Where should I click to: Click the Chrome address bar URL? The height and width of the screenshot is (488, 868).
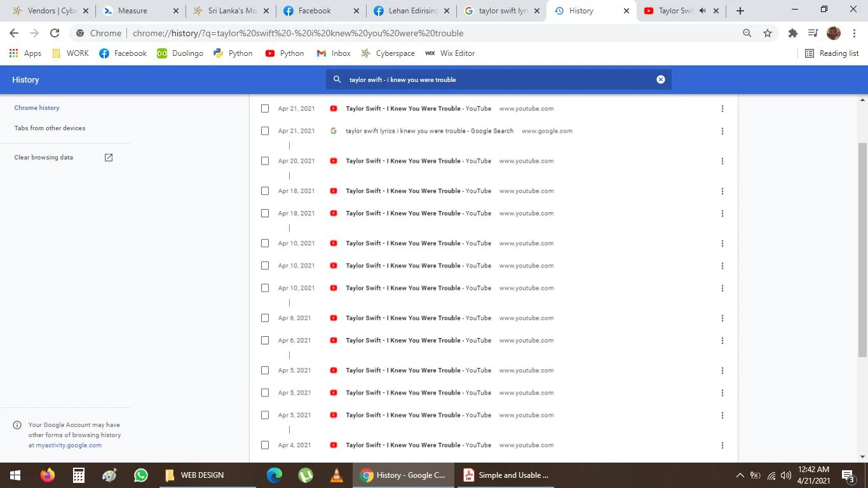[298, 33]
